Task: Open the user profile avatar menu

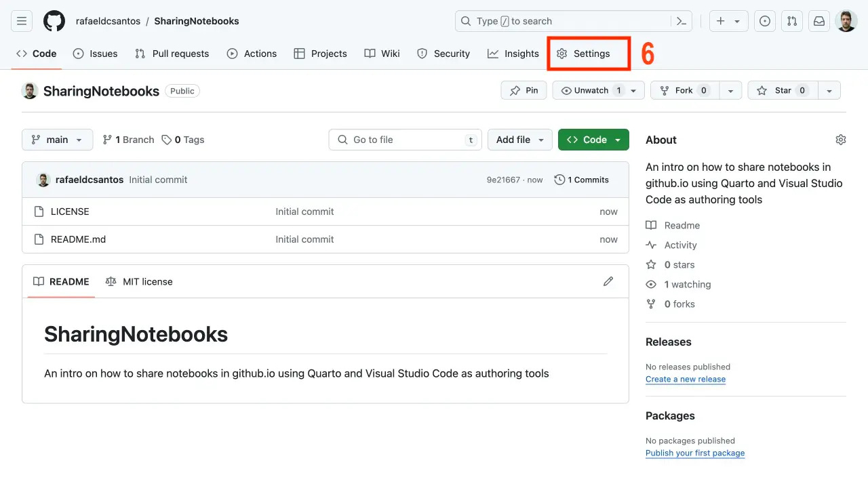Action: tap(846, 21)
